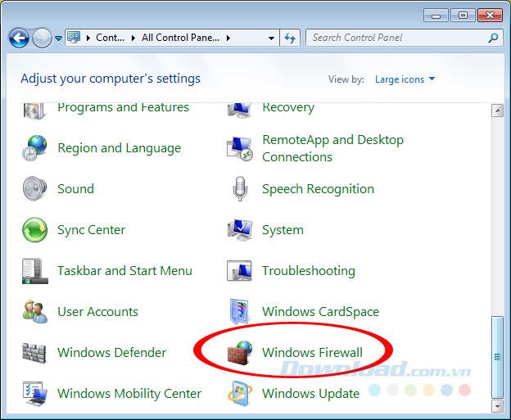Open the recent pages dropdown beside Forward

[58, 38]
